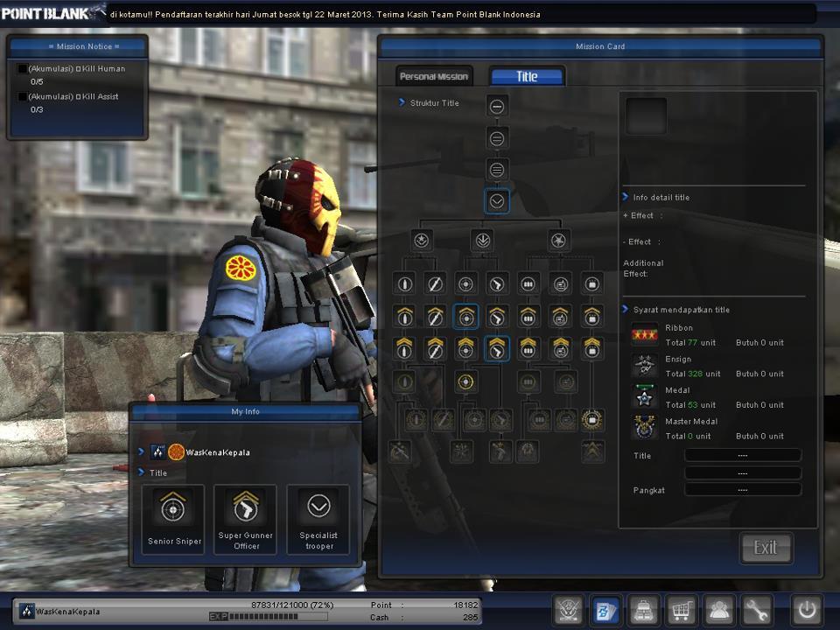Image resolution: width=840 pixels, height=630 pixels.
Task: Click the Medal requirement icon
Action: pyautogui.click(x=645, y=397)
